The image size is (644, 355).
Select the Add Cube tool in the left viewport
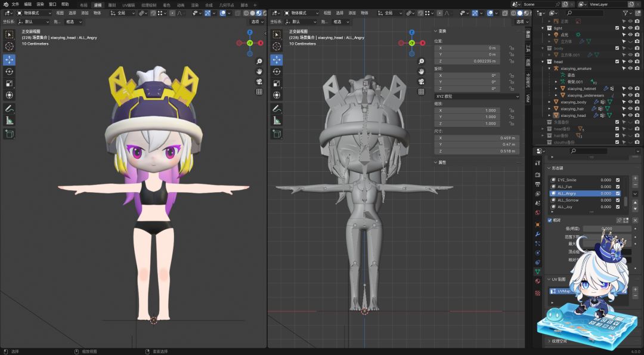9,134
